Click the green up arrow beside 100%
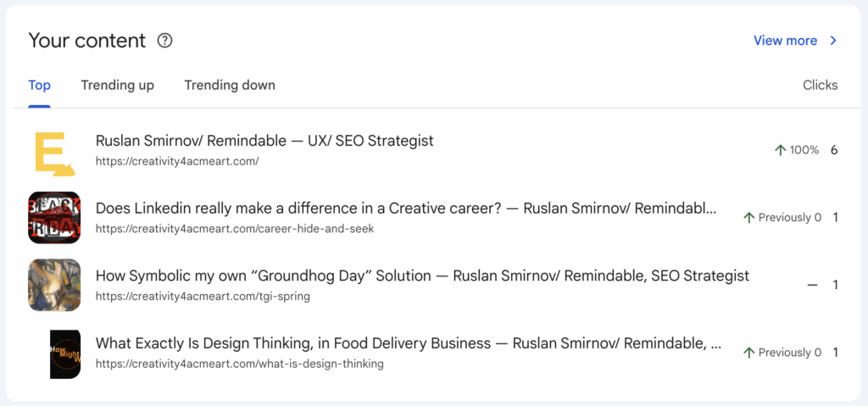 (781, 150)
